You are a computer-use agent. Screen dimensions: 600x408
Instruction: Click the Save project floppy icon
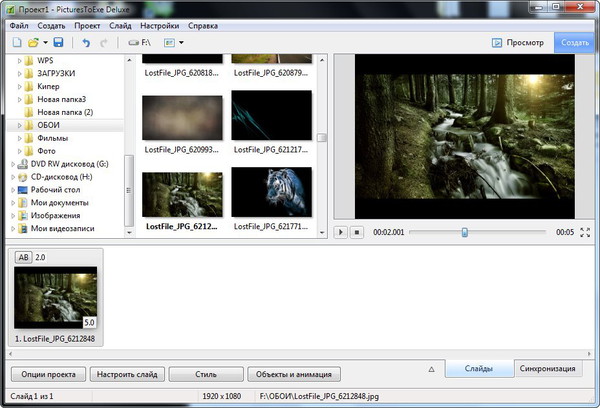click(x=58, y=43)
